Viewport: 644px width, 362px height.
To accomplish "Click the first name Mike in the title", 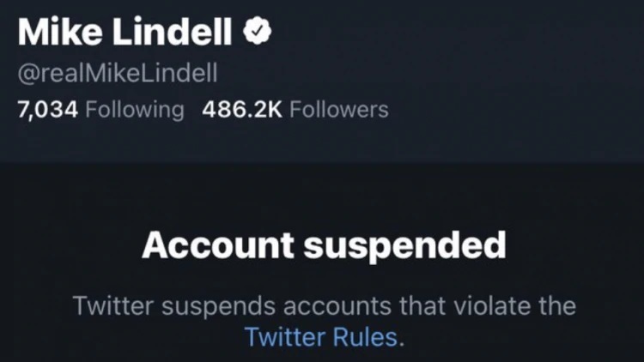I will [x=60, y=32].
